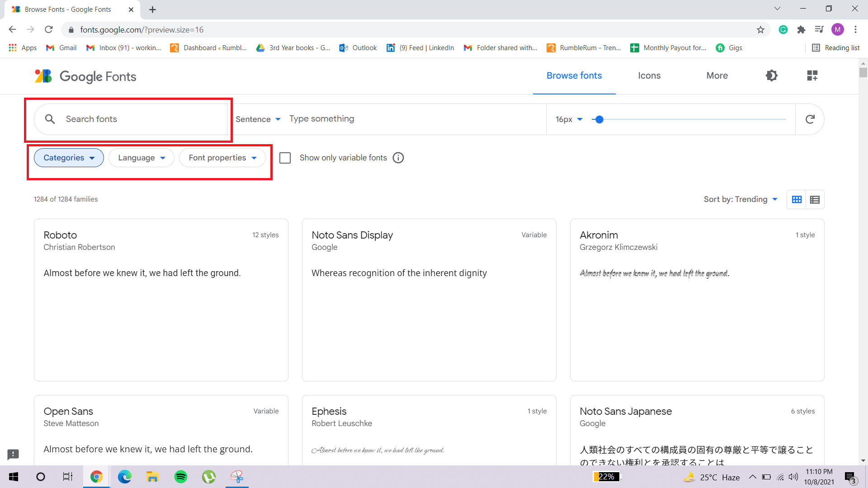This screenshot has width=868, height=488.
Task: Open the More menu
Action: click(717, 75)
